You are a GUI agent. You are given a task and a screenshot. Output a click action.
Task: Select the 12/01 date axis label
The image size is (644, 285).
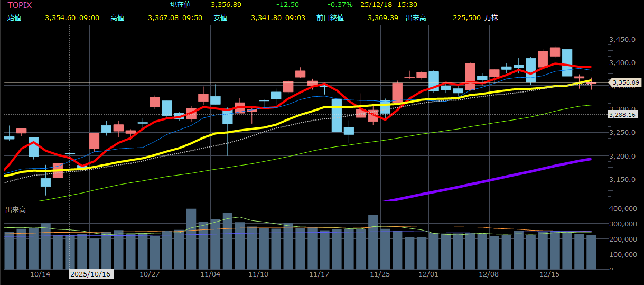[428, 274]
